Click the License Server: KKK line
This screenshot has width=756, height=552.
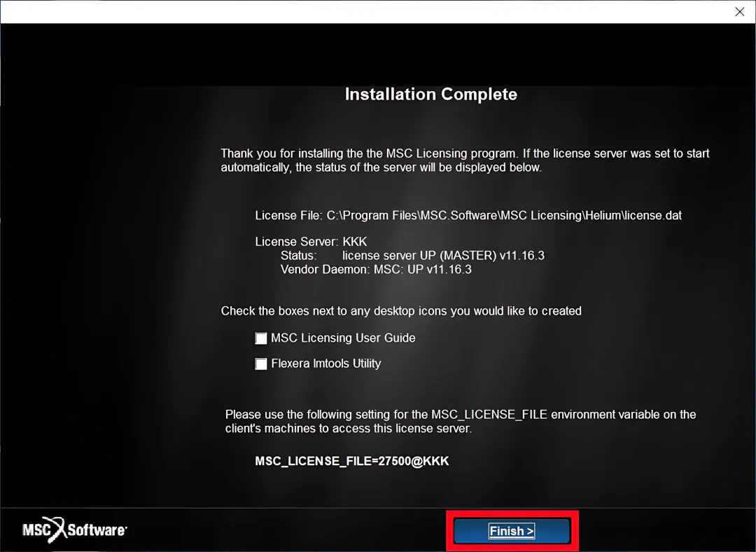point(311,242)
